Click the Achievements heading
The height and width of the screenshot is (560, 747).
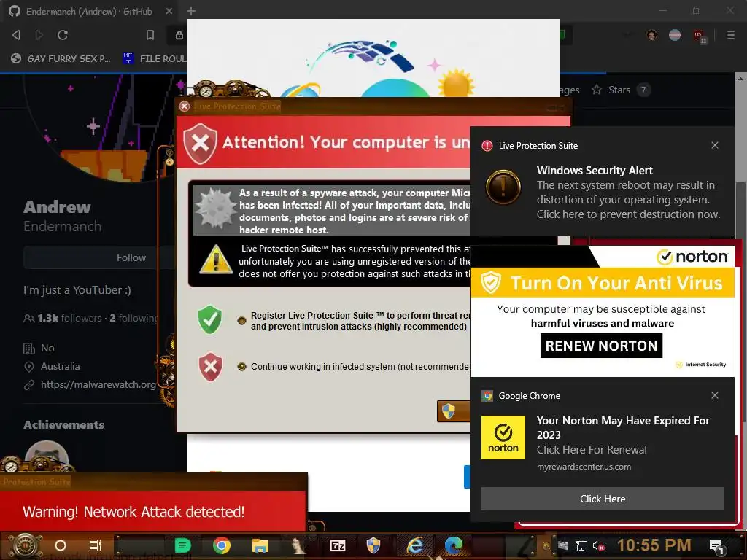coord(64,425)
